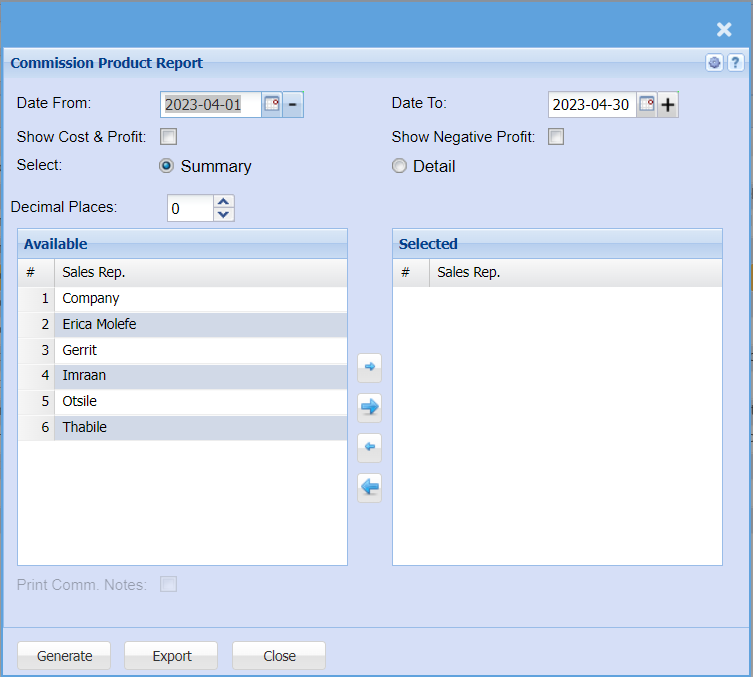Move selected sales rep to Selected list
The height and width of the screenshot is (677, 753).
[369, 368]
